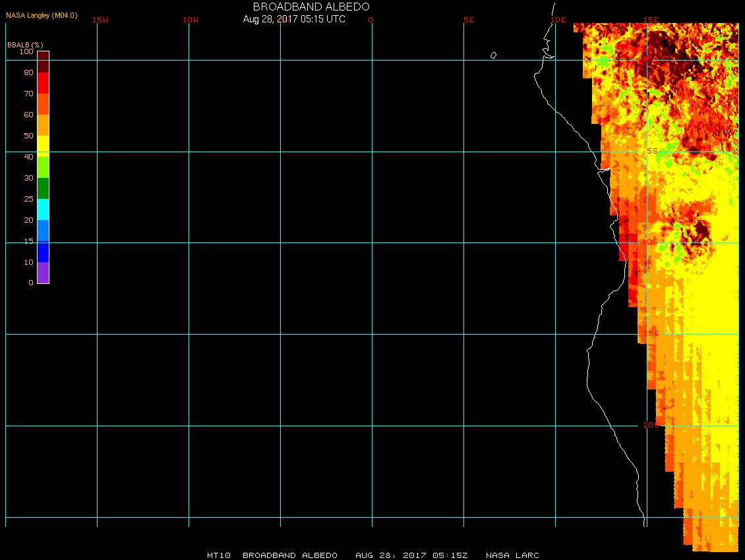
Task: Select the 15S latitude label
Action: click(x=651, y=334)
